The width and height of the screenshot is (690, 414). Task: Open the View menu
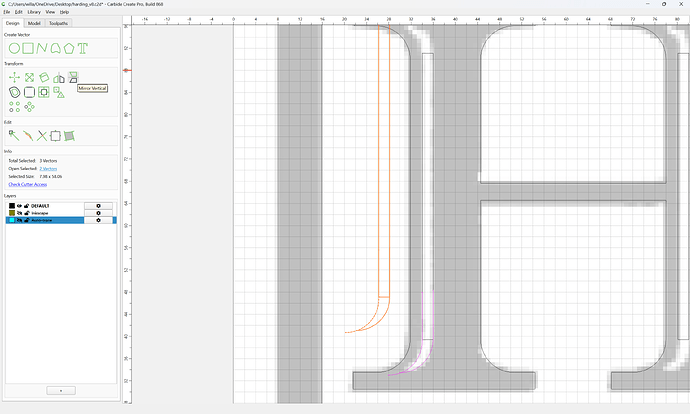[51, 12]
